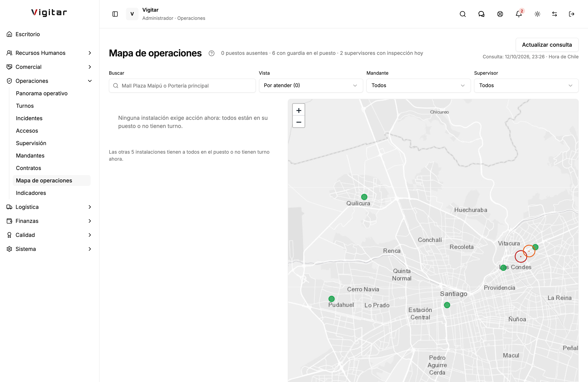Open the help lifebuoy icon
Viewport: 588px width, 382px height.
(x=500, y=14)
